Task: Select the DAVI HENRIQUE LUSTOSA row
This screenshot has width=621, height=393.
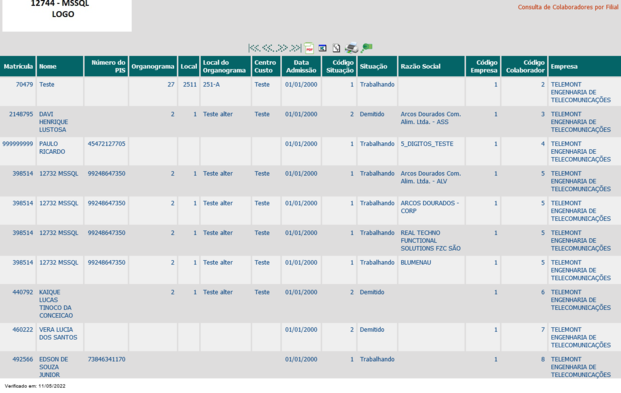Action: pos(310,122)
